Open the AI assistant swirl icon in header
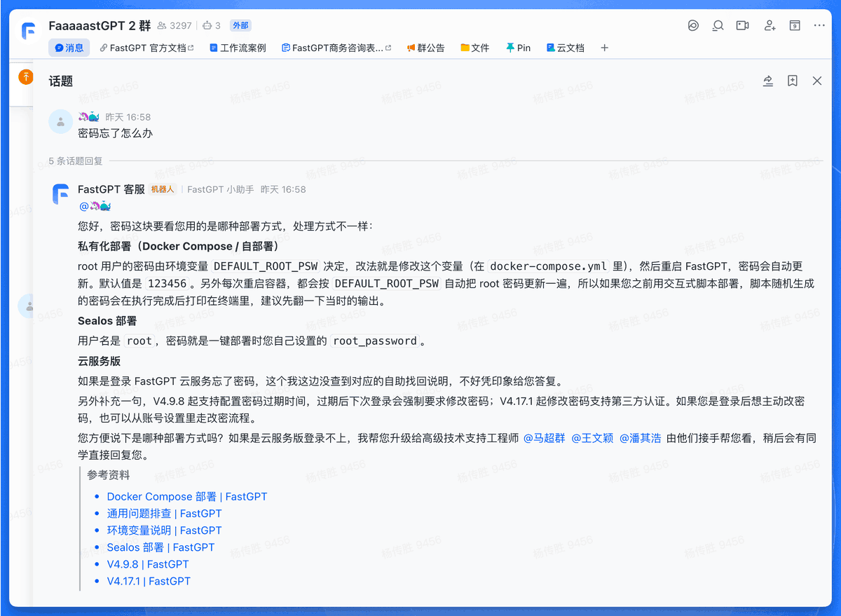841x616 pixels. (x=693, y=26)
